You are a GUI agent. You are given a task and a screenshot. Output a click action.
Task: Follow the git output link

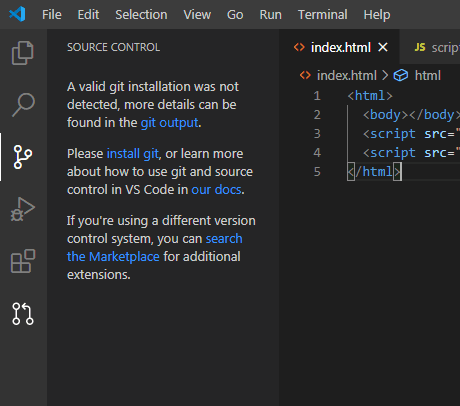click(x=169, y=123)
